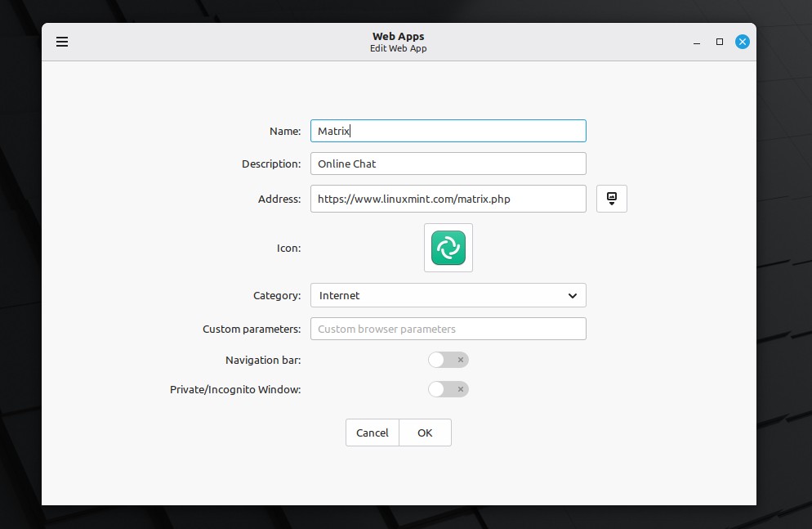Click the Description field with Online Chat

[x=448, y=164]
